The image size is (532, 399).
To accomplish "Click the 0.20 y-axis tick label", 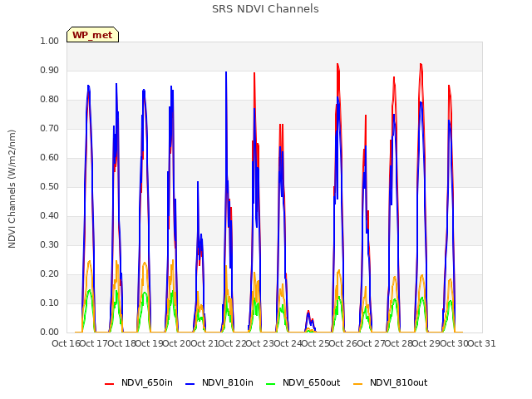I will [x=50, y=273].
